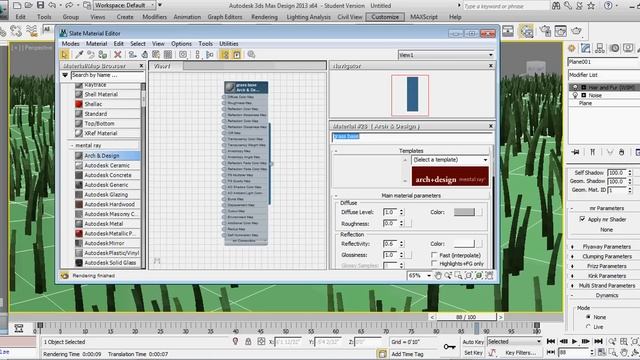Click Assign Material to Selection icon

click(x=103, y=55)
